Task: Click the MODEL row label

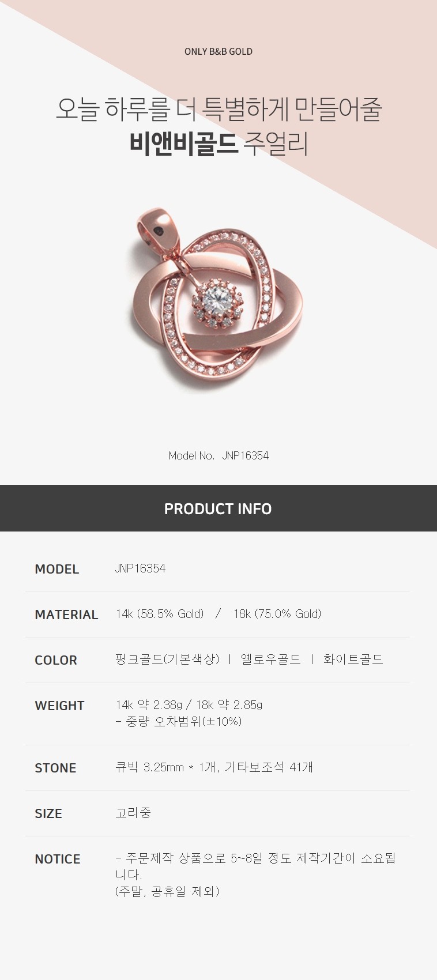Action: [x=57, y=569]
